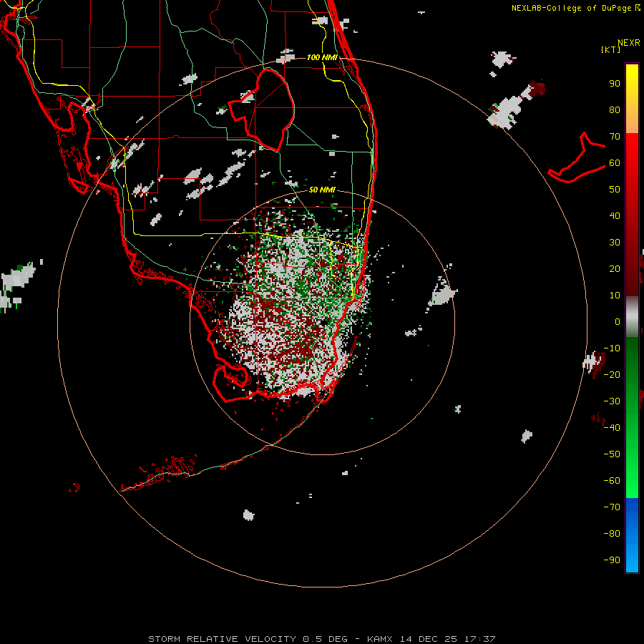Screen dimensions: 644x644
Task: Click the 30 value on velocity scale
Action: click(615, 243)
